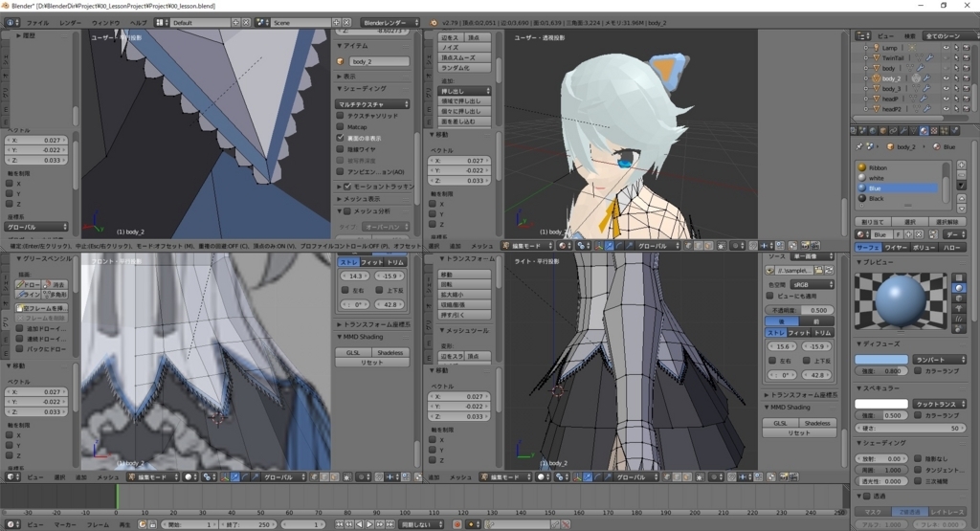Image resolution: width=980 pixels, height=531 pixels.
Task: Enable バックにドロー Grease Pencil checkbox
Action: pos(19,348)
